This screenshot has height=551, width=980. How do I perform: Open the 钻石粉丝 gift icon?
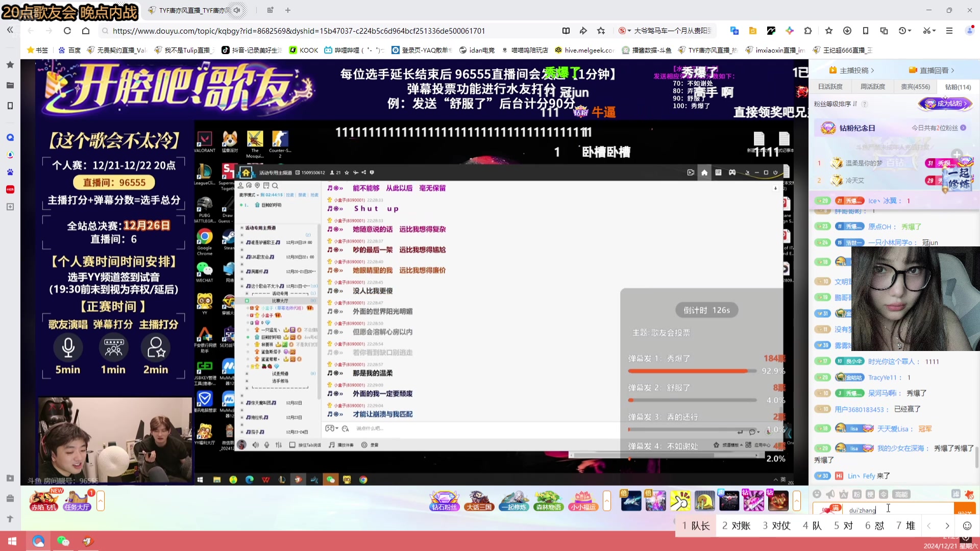pos(444,500)
